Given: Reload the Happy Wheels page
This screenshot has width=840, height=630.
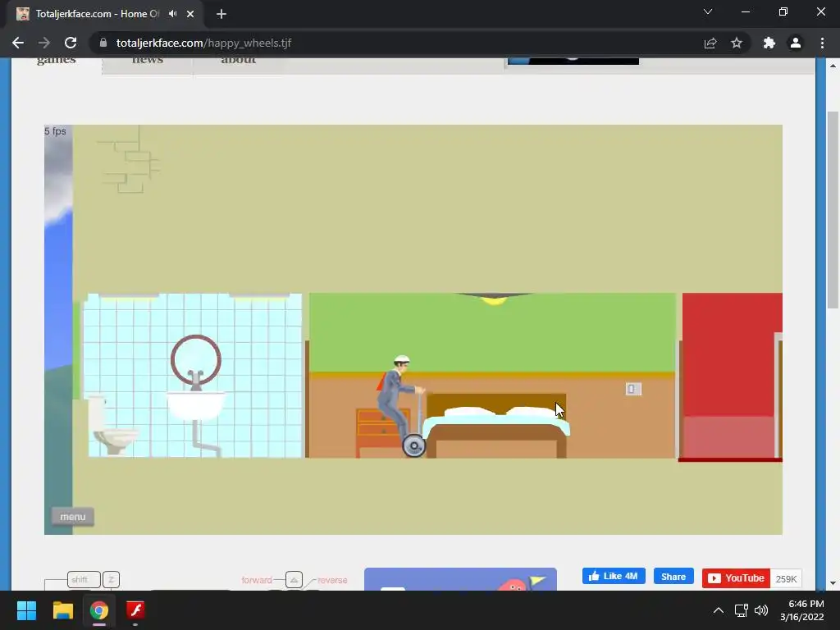Looking at the screenshot, I should pos(71,43).
